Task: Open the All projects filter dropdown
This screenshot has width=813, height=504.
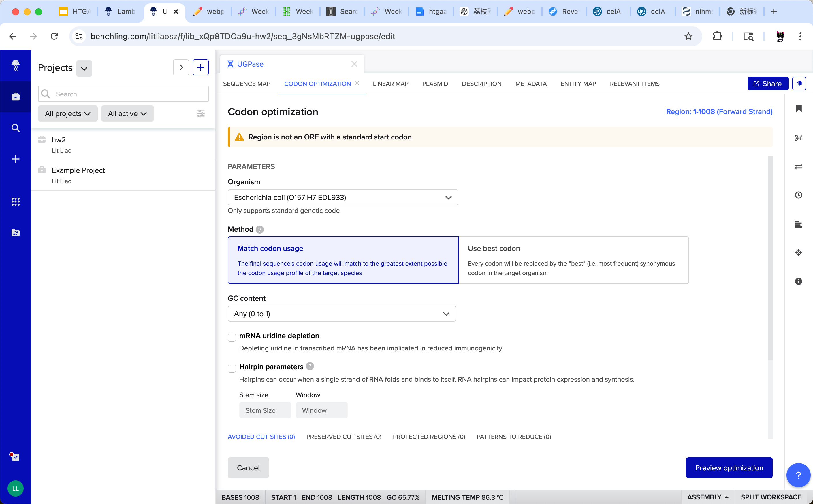Action: (68, 114)
